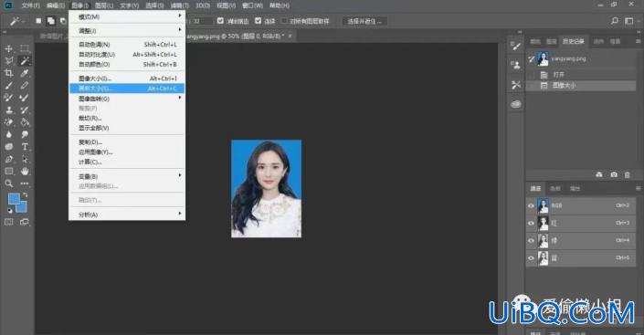Choose highlighted canvas size item Alt+Ctrl+C

pos(126,89)
